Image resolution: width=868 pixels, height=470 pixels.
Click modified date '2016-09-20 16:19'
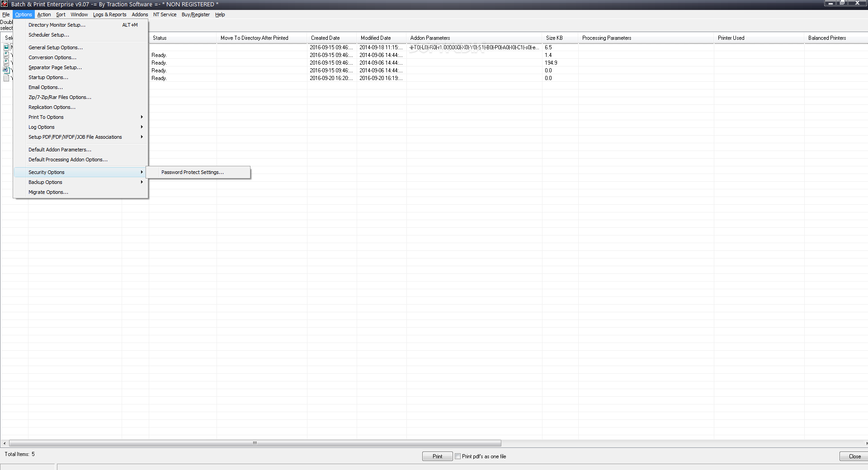[381, 78]
